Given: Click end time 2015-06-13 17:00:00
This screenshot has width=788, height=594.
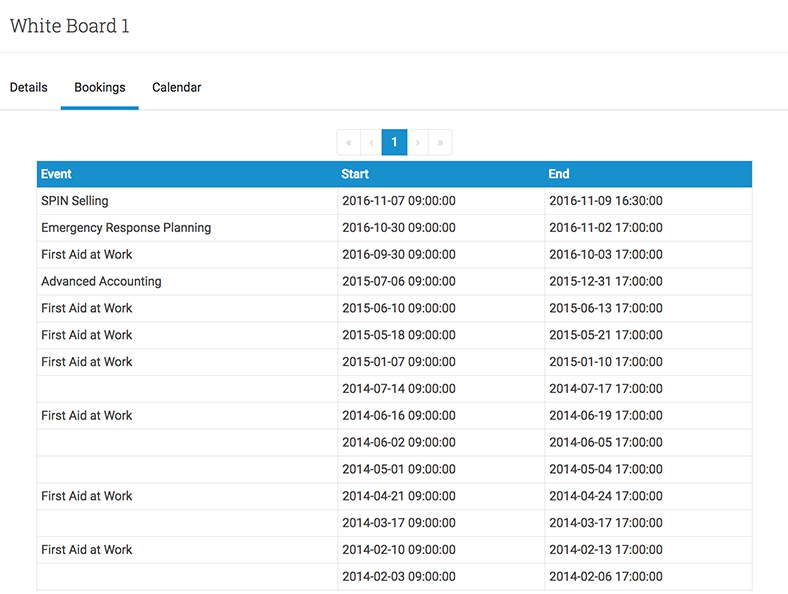Looking at the screenshot, I should point(606,308).
